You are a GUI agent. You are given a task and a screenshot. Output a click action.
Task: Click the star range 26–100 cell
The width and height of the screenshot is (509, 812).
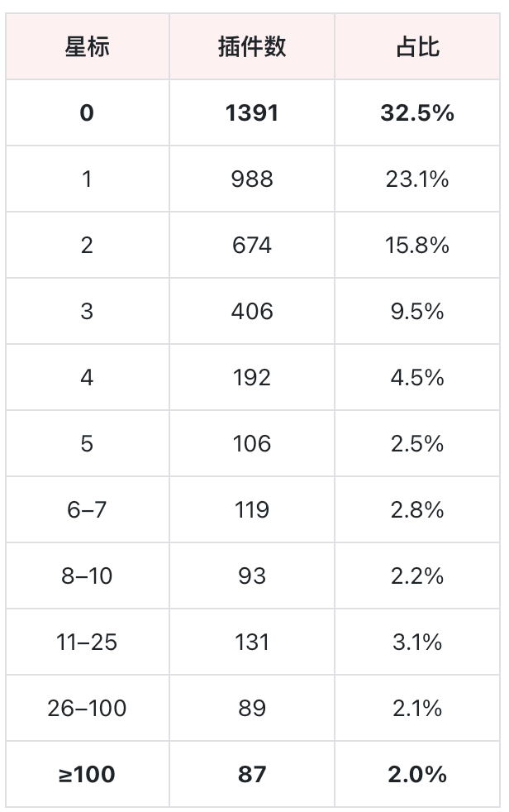click(x=88, y=708)
